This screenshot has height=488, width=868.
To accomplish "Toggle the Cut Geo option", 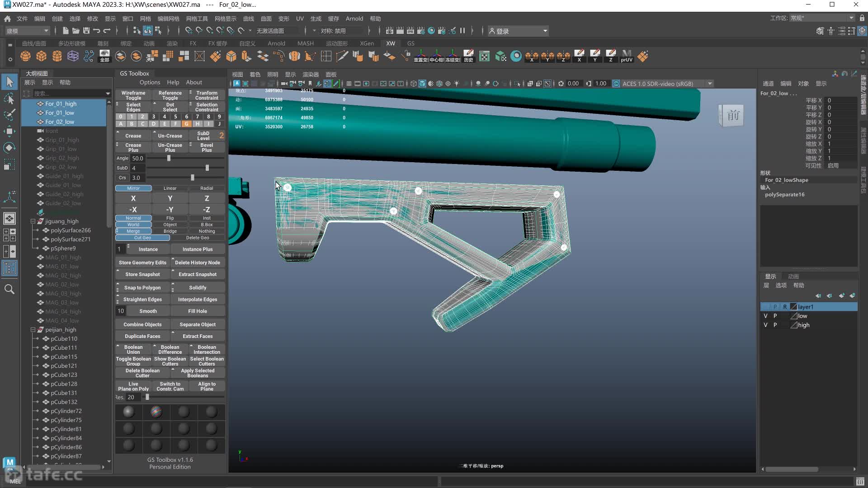I will point(142,238).
